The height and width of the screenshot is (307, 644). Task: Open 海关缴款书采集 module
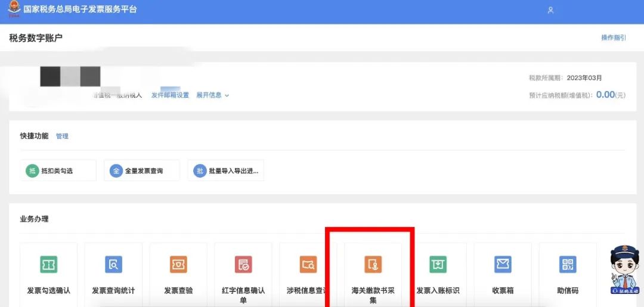coord(373,264)
